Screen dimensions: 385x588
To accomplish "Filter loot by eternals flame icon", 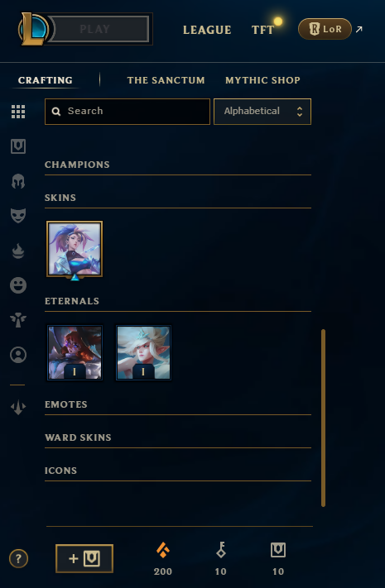I will 18,251.
